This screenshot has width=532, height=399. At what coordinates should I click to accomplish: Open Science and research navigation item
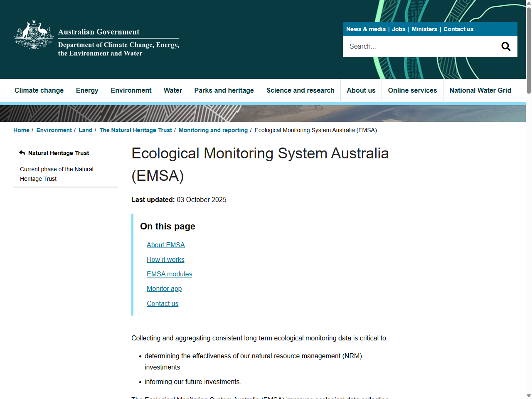300,90
